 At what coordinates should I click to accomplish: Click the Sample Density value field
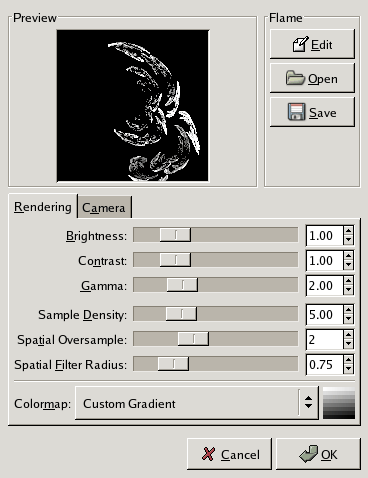click(325, 314)
